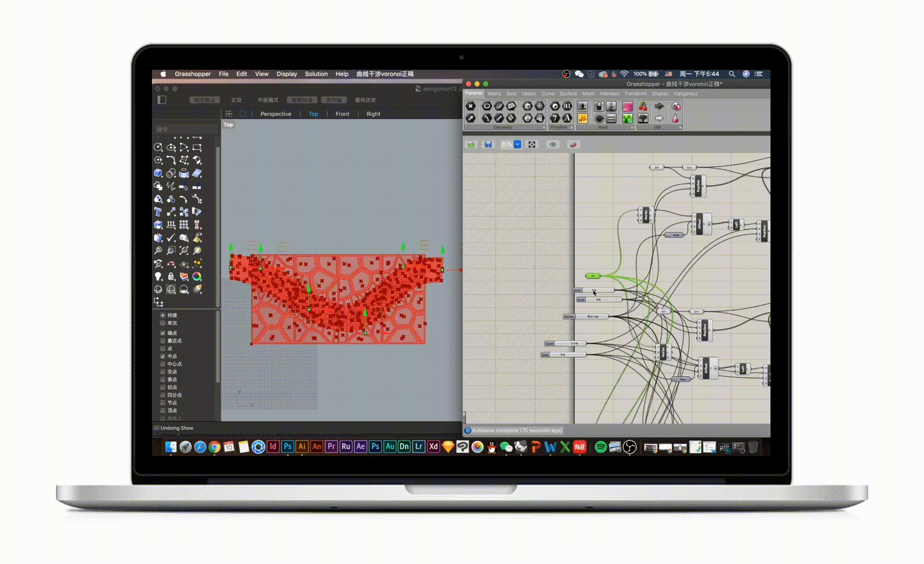This screenshot has width=924, height=564.
Task: Open a file with Grasshopper's green folder icon
Action: click(x=471, y=144)
